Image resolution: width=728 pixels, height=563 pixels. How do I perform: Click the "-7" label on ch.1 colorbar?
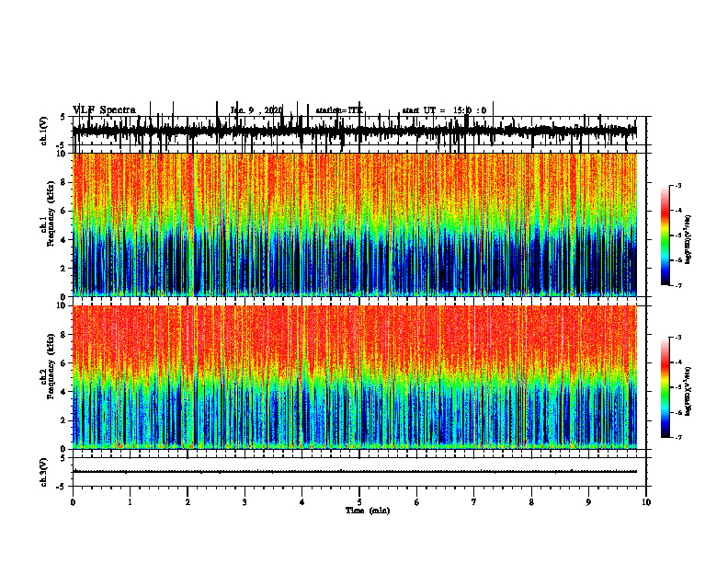tap(678, 286)
